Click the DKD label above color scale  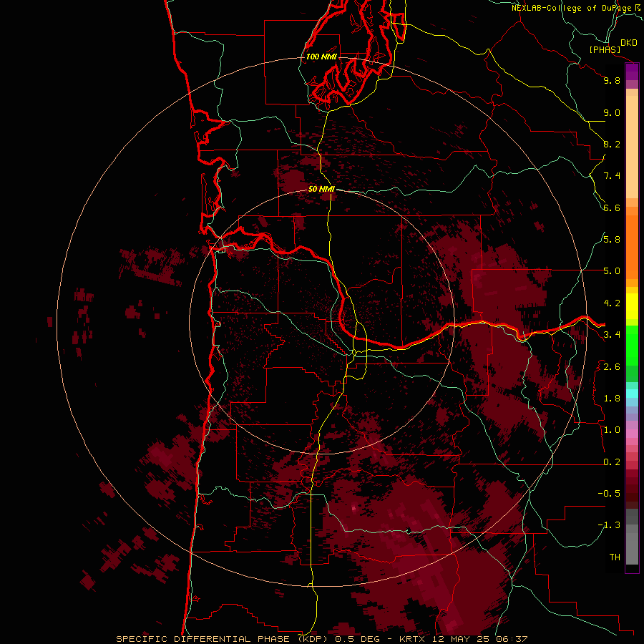[x=629, y=43]
